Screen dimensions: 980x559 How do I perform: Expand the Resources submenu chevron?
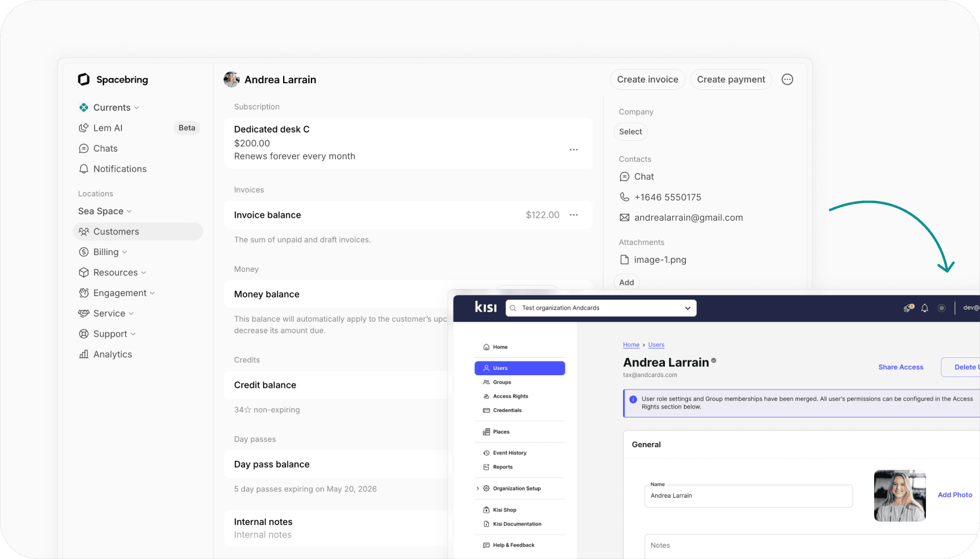pos(144,273)
